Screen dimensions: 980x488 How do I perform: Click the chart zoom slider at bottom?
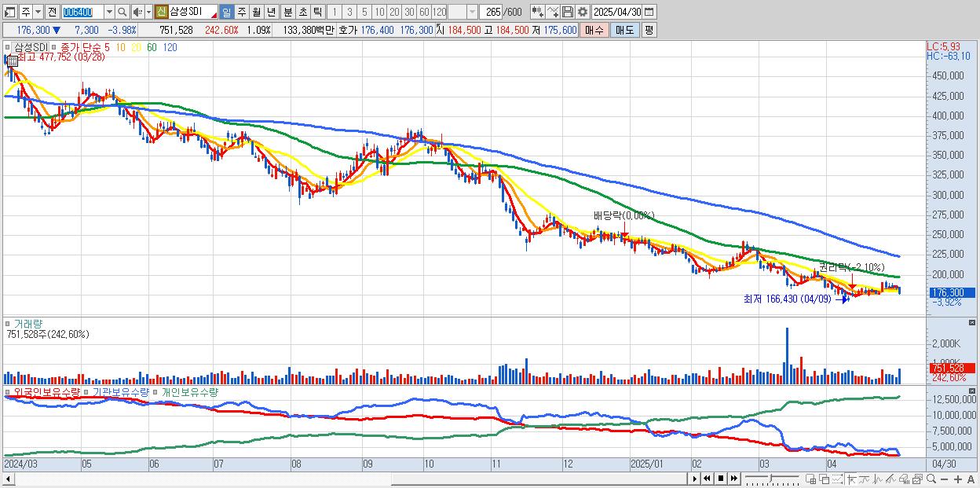coord(773,479)
